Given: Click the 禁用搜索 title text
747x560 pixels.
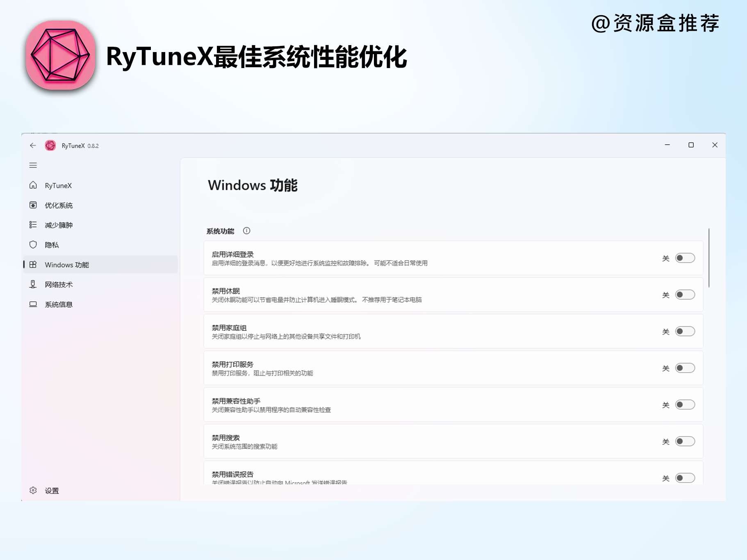Looking at the screenshot, I should [225, 437].
